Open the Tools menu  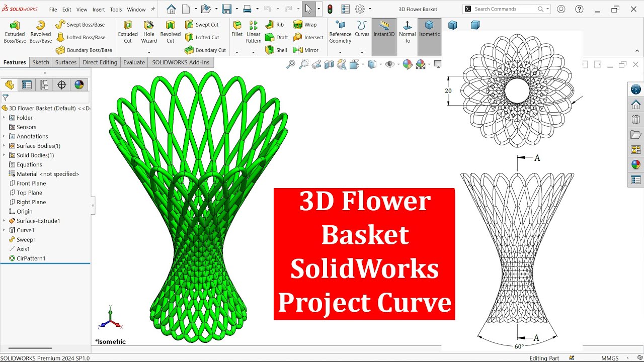point(116,10)
